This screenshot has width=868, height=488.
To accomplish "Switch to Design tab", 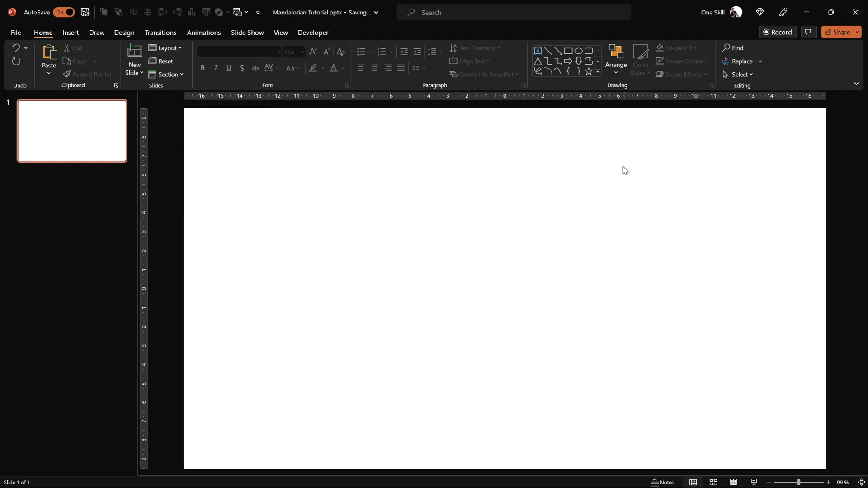I will 124,33.
